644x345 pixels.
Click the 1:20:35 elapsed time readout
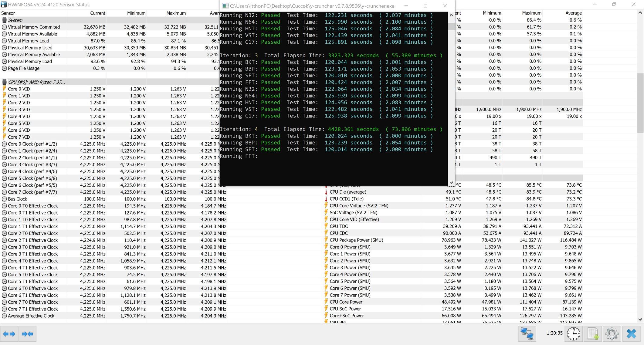554,333
